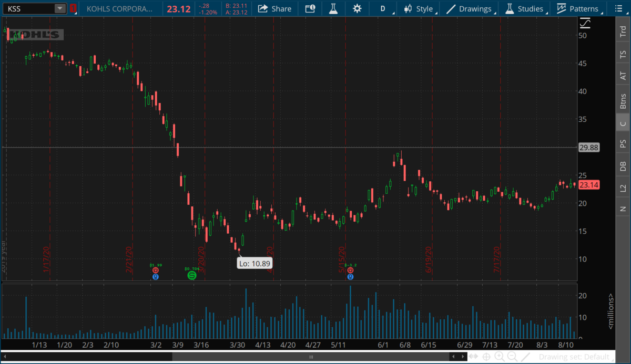The height and width of the screenshot is (364, 631).
Task: Open the TS side tab
Action: click(623, 54)
